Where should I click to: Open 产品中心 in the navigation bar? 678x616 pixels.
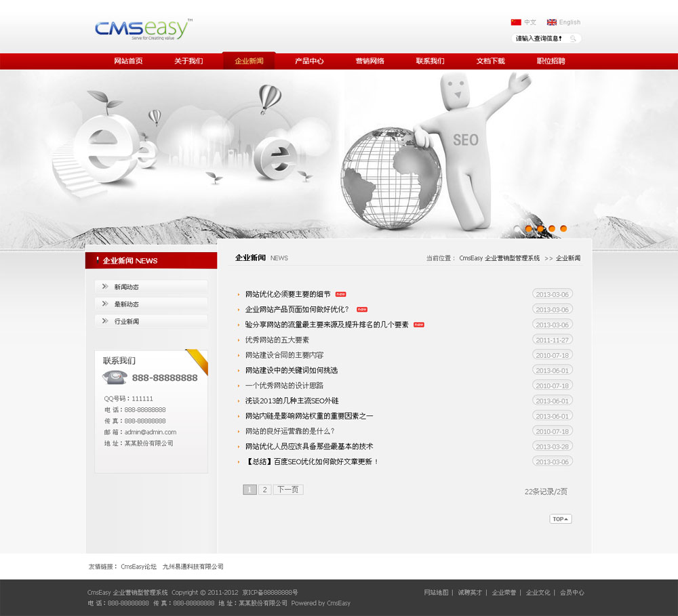(x=309, y=61)
